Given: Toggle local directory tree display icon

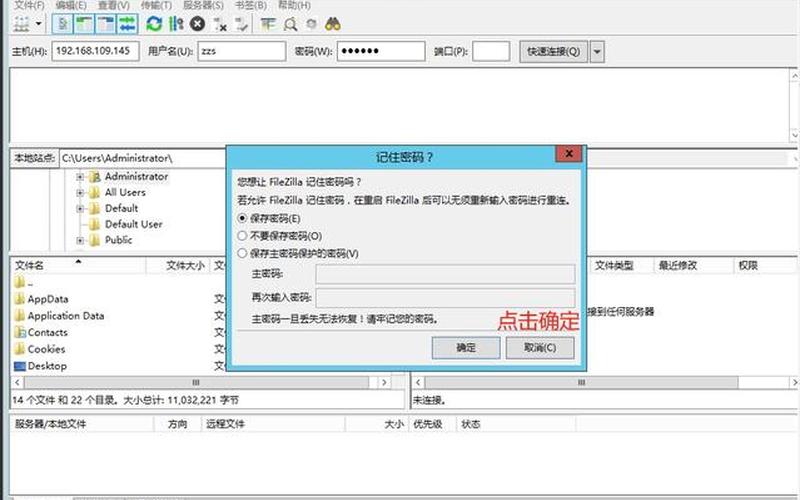Looking at the screenshot, I should click(x=84, y=23).
